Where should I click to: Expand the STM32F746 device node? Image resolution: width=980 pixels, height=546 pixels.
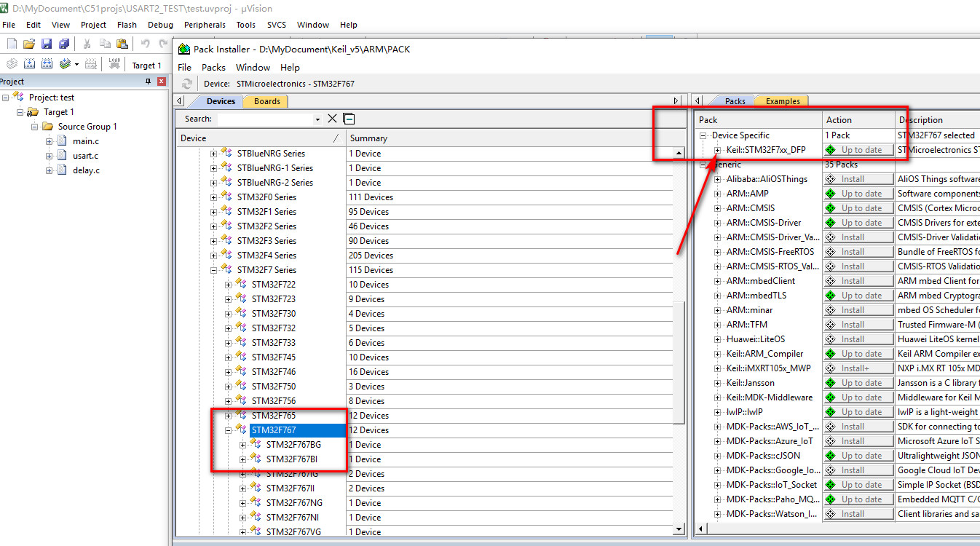point(229,372)
